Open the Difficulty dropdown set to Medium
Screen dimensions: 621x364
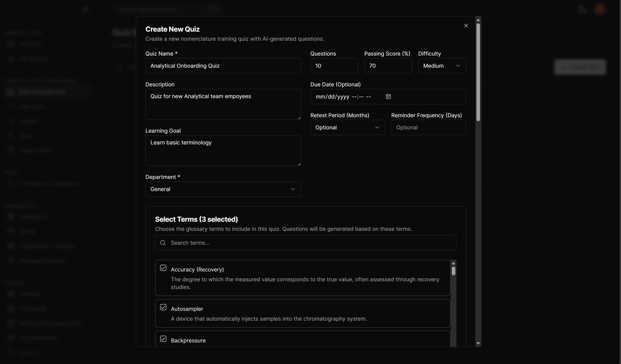pyautogui.click(x=442, y=66)
